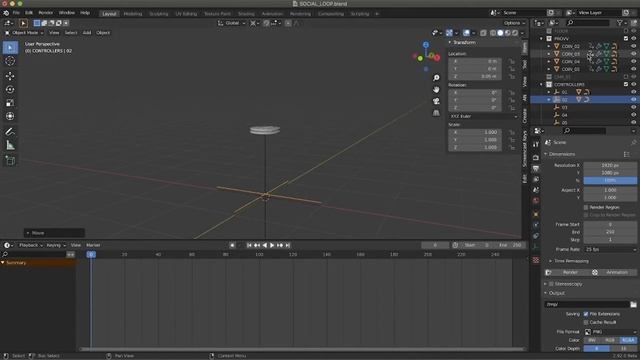Enable the Cache Result checkbox

[x=586, y=322]
